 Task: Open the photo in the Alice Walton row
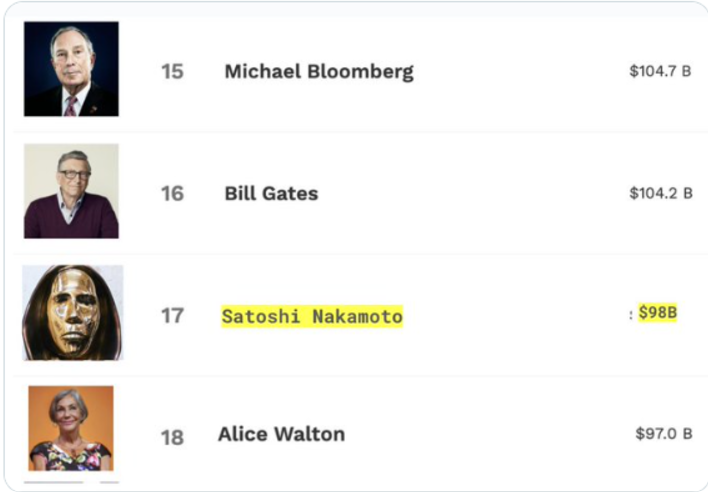point(71,428)
